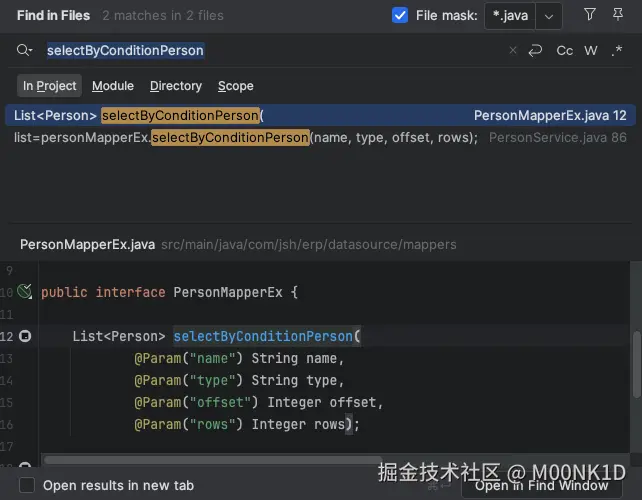
Task: Select the In Project scope tab
Action: click(50, 86)
